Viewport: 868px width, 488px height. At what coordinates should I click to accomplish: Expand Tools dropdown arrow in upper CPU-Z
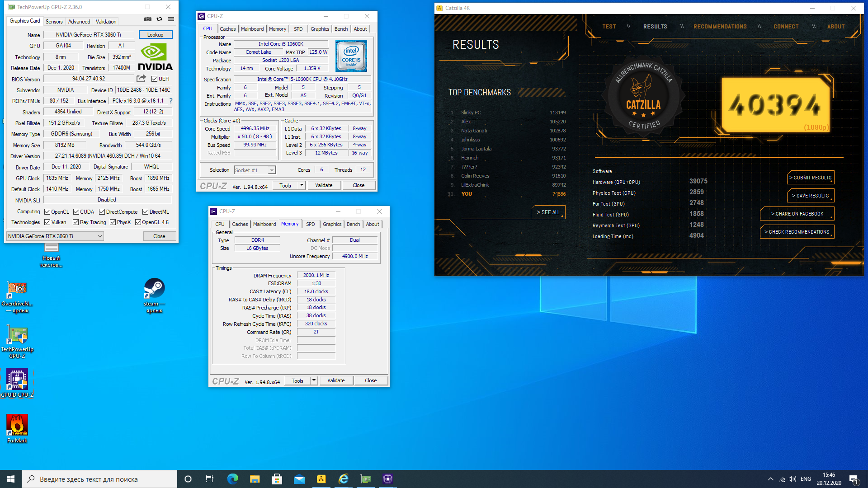(302, 185)
